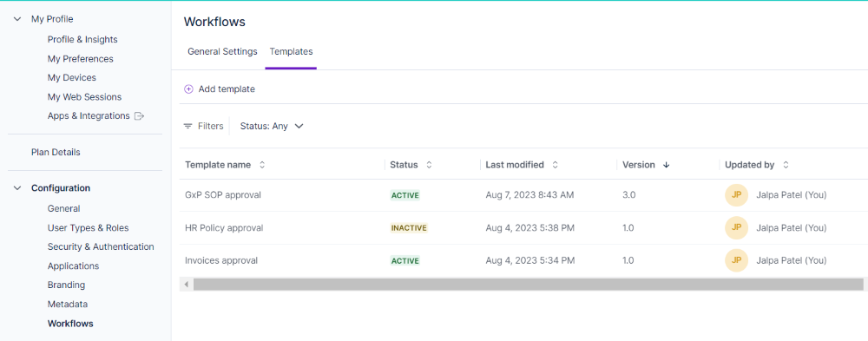Select the Templates tab
This screenshot has width=868, height=341.
click(291, 51)
